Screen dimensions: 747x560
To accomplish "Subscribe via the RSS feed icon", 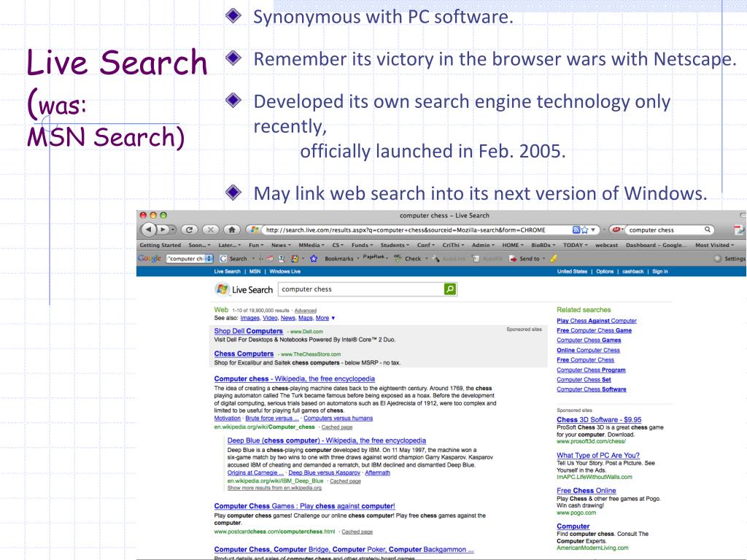I will coord(576,230).
